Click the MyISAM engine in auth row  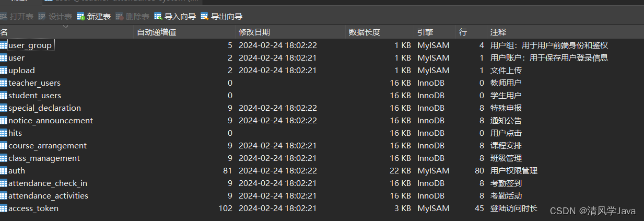pos(433,171)
